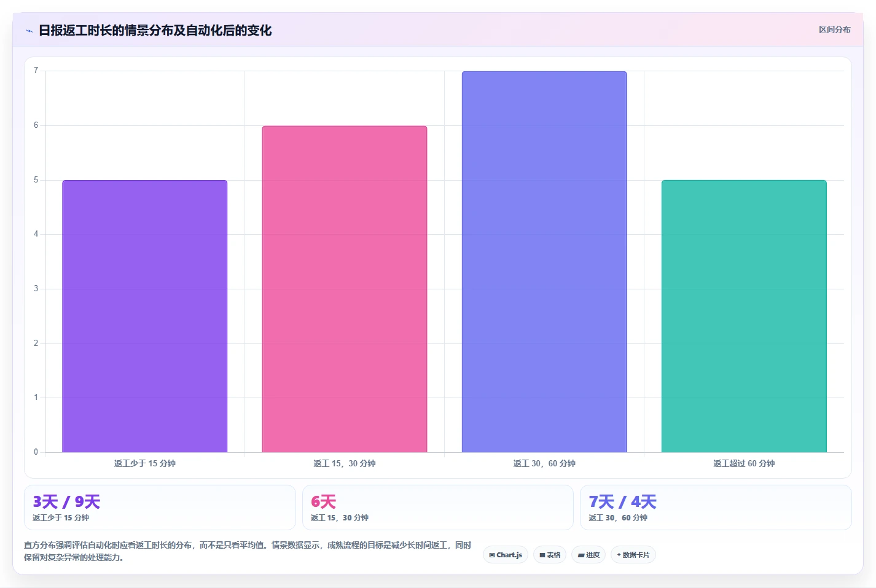
Task: Click x-axis label 返工 15，30 分钟
Action: click(x=345, y=463)
